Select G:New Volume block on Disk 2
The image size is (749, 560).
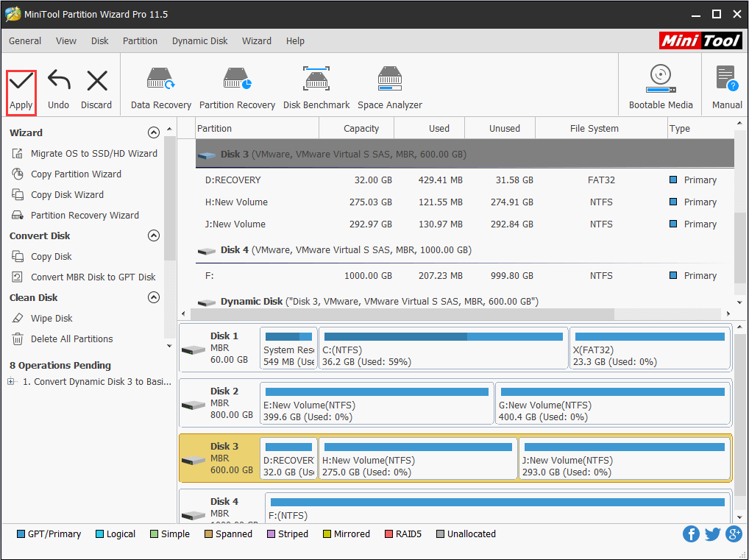613,403
